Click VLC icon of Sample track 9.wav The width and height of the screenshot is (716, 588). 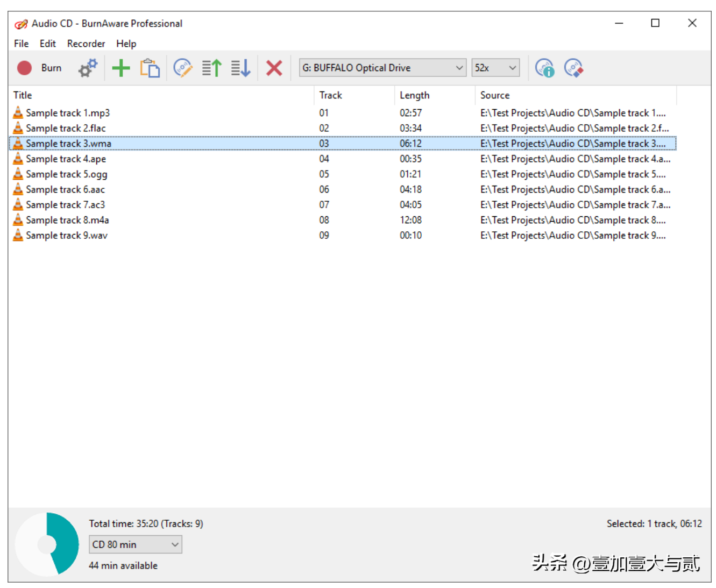point(18,235)
